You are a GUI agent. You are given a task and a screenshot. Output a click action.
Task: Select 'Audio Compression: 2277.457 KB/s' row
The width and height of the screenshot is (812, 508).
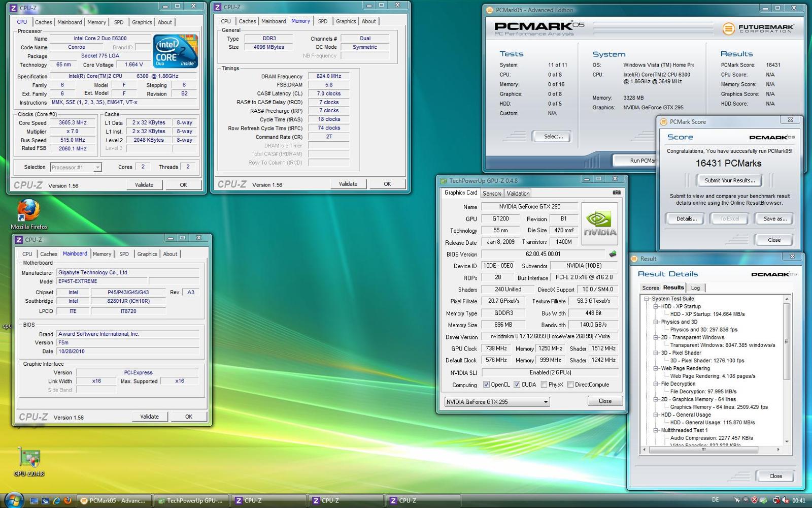711,438
